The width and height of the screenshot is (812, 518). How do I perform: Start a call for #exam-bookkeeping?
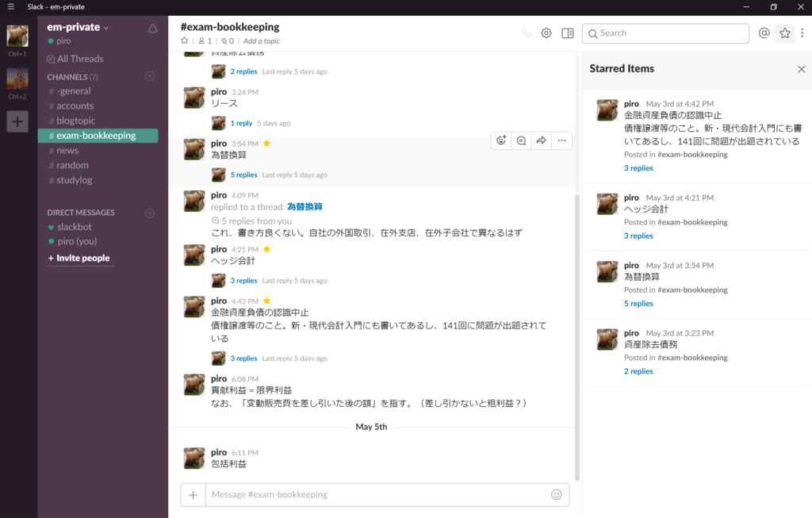[525, 33]
